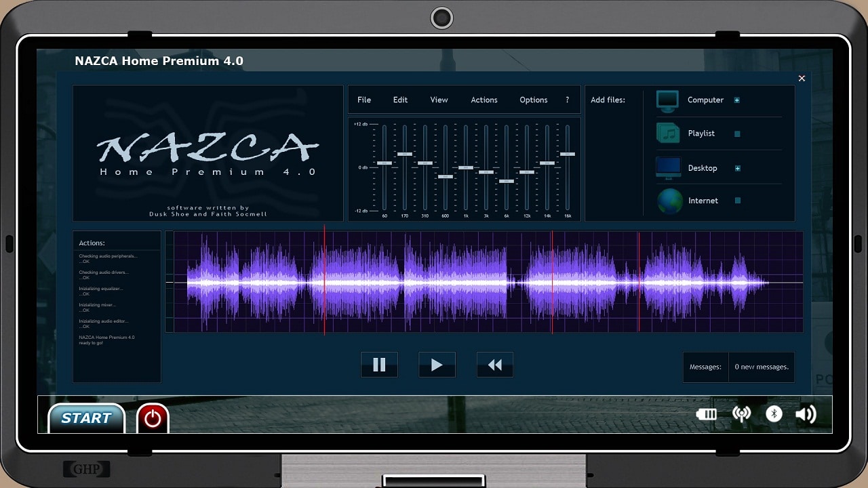Open the Options menu

pyautogui.click(x=533, y=100)
